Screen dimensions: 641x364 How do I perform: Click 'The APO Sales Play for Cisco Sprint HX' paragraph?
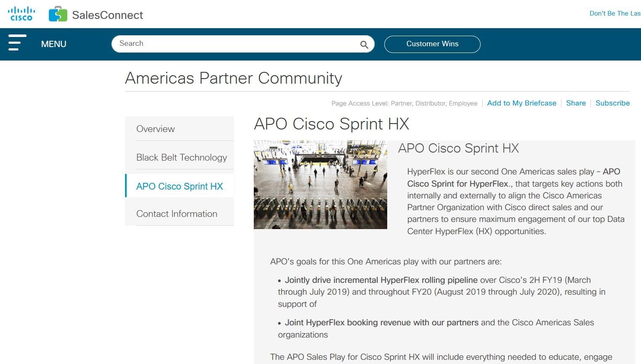[x=441, y=357]
